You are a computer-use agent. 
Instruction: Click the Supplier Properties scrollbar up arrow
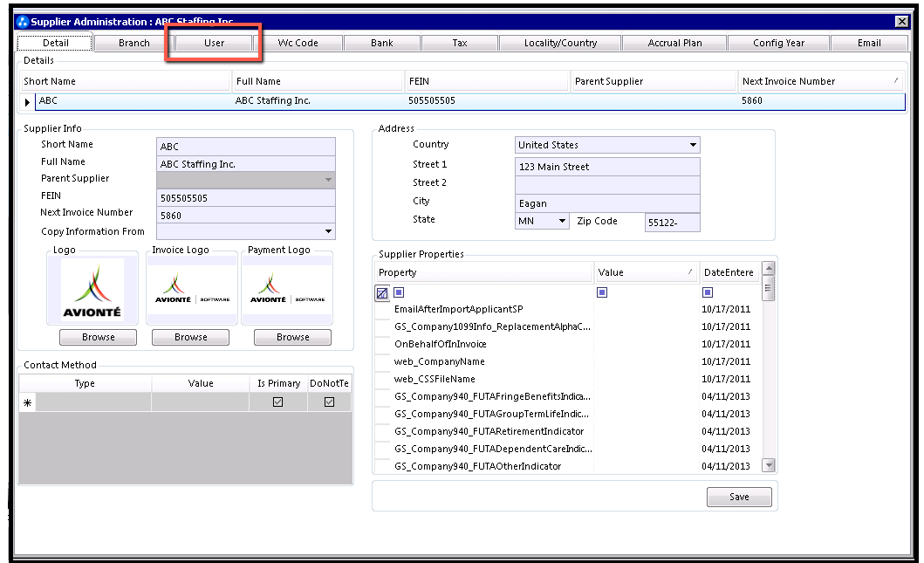coord(769,268)
